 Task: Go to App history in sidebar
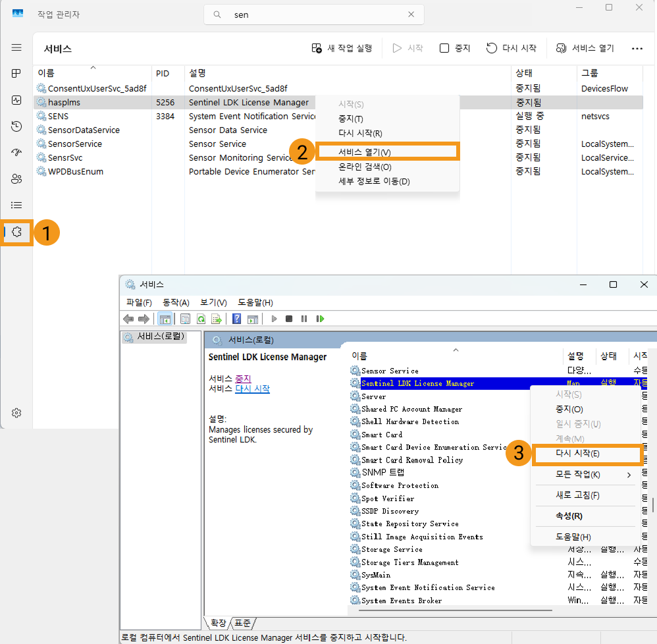17,126
